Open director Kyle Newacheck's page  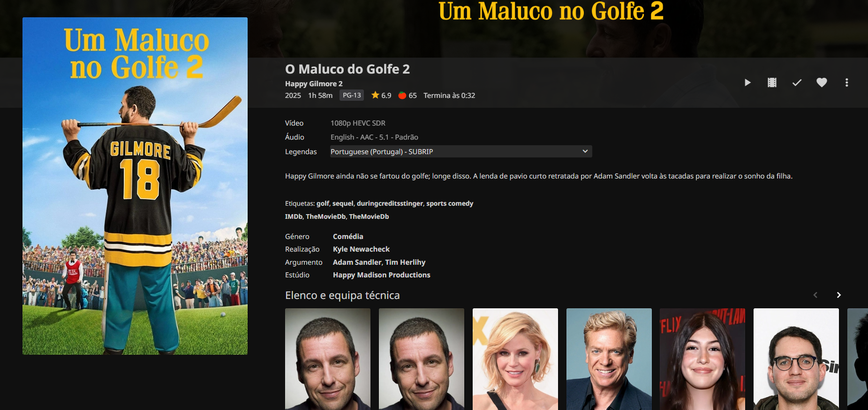point(361,249)
